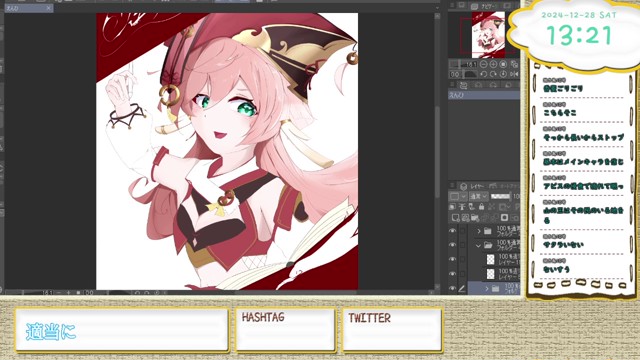Zoom in using the Navigator plus button
This screenshot has width=640, height=360.
pos(493,64)
